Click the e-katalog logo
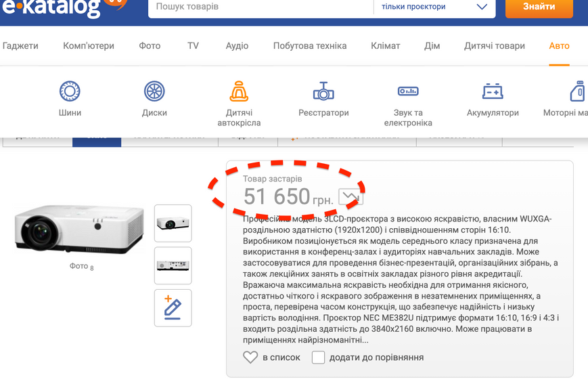 click(64, 7)
